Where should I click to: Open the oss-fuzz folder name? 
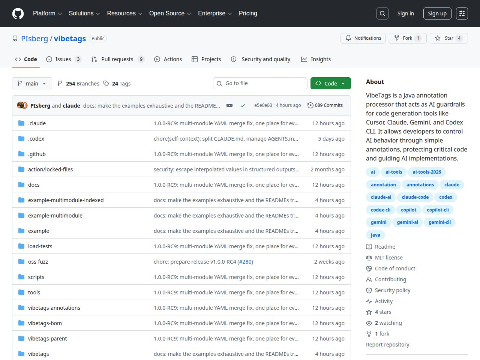pyautogui.click(x=38, y=262)
